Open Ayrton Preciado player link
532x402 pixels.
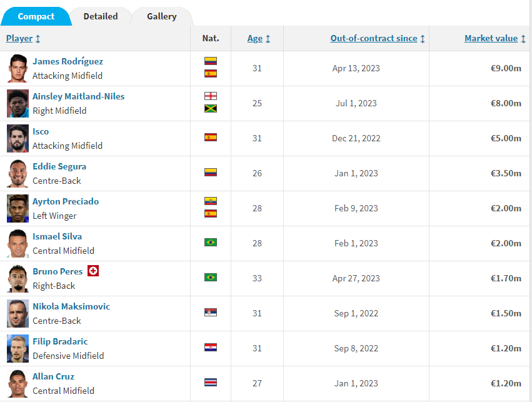coord(66,201)
